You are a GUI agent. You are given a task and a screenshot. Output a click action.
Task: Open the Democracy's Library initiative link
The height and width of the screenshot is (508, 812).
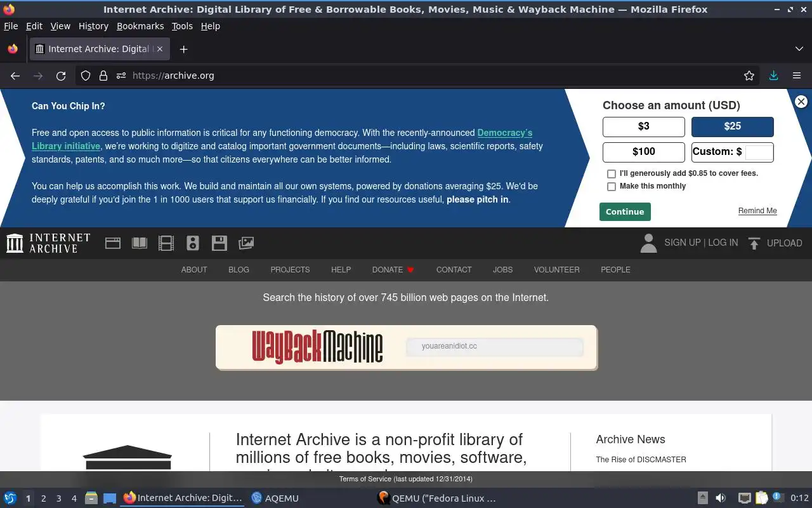click(x=282, y=139)
